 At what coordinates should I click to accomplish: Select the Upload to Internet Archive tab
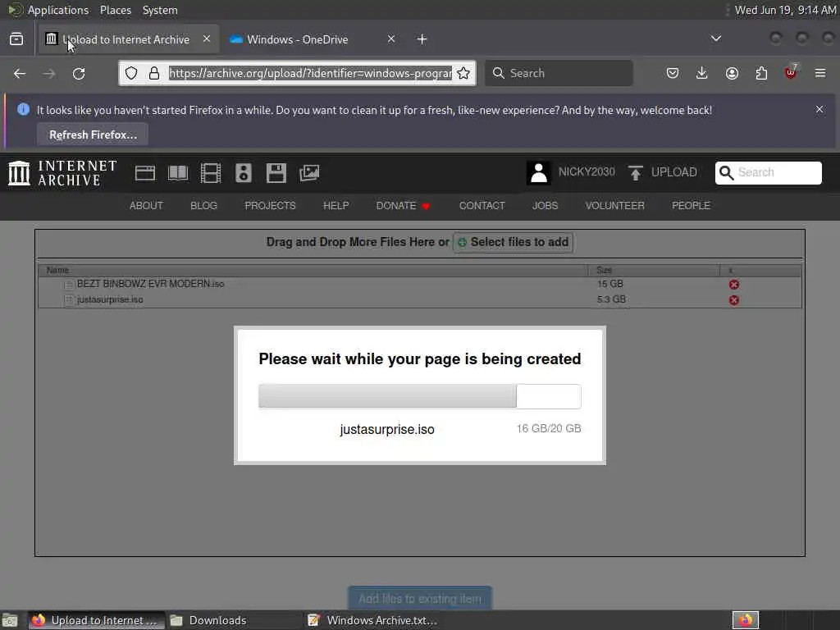129,39
